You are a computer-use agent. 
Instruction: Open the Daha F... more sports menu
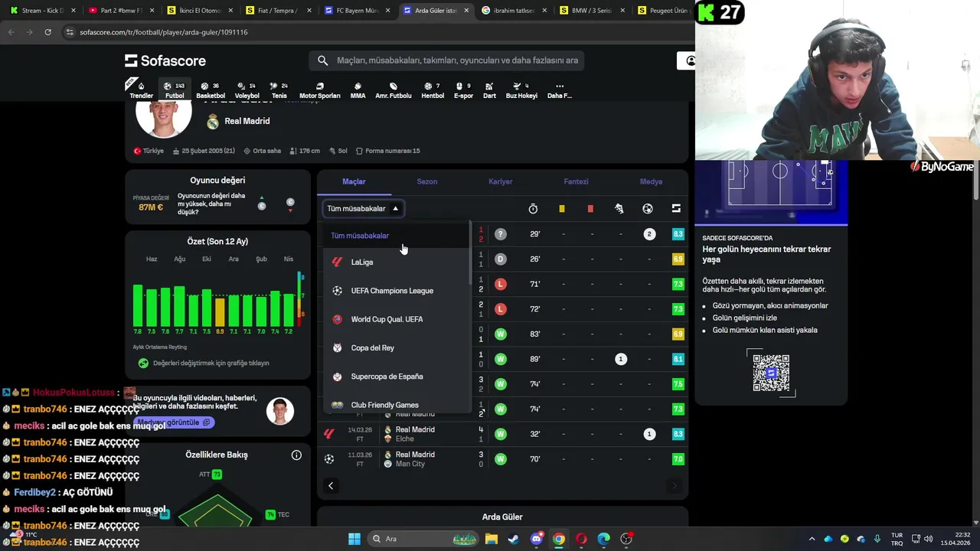pos(560,90)
